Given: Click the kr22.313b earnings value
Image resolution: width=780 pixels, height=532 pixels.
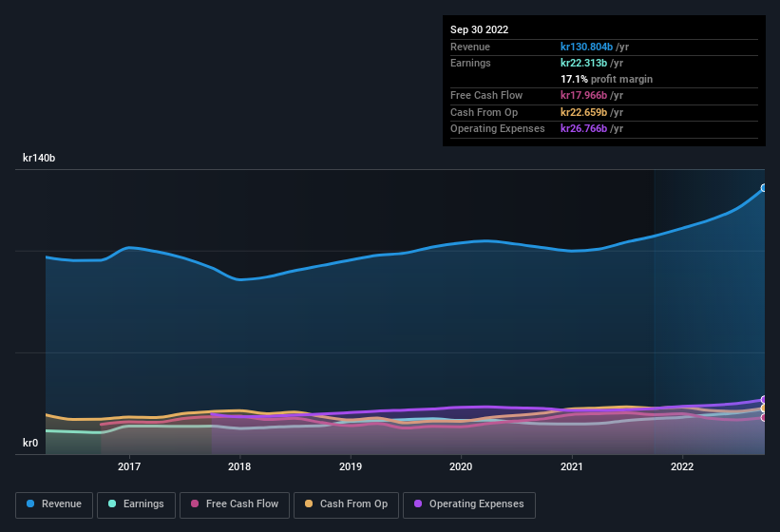Looking at the screenshot, I should (x=583, y=63).
